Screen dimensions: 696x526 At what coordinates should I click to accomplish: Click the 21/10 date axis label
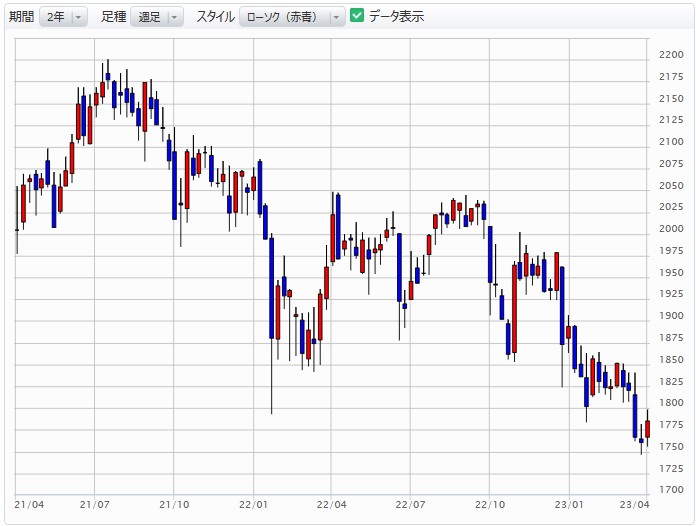coord(174,505)
